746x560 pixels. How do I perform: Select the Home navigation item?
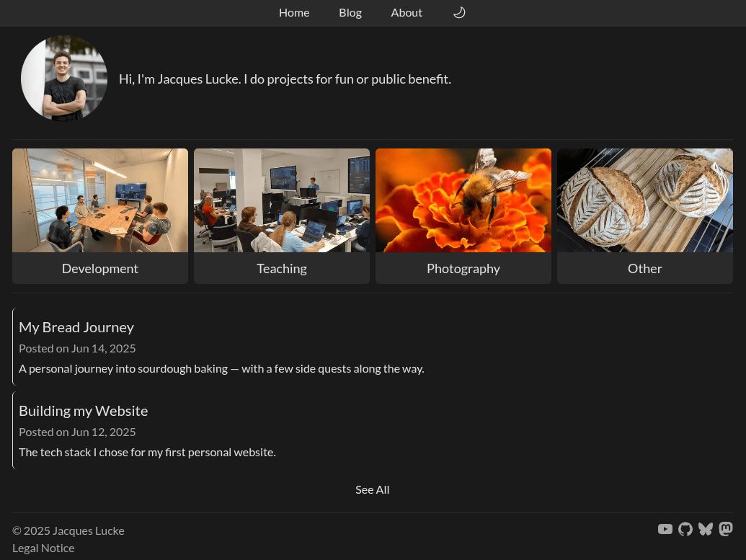coord(294,12)
